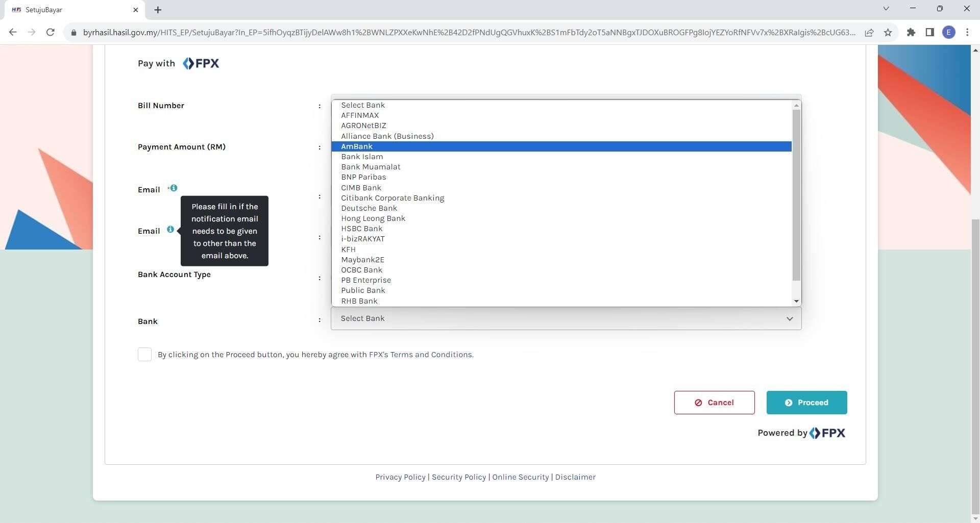This screenshot has width=980, height=523.
Task: Select AmBank from the bank list
Action: 561,146
